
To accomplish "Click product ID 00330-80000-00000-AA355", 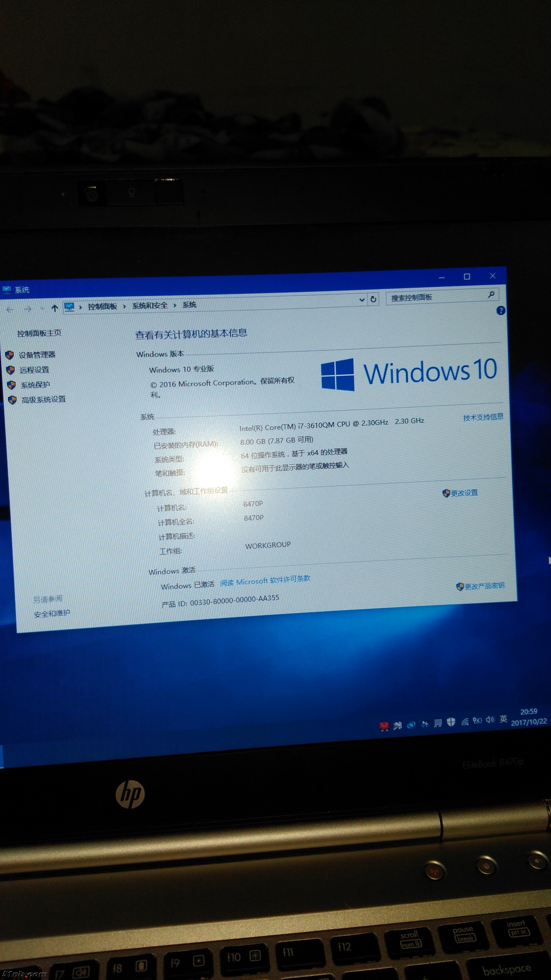I will point(235,601).
